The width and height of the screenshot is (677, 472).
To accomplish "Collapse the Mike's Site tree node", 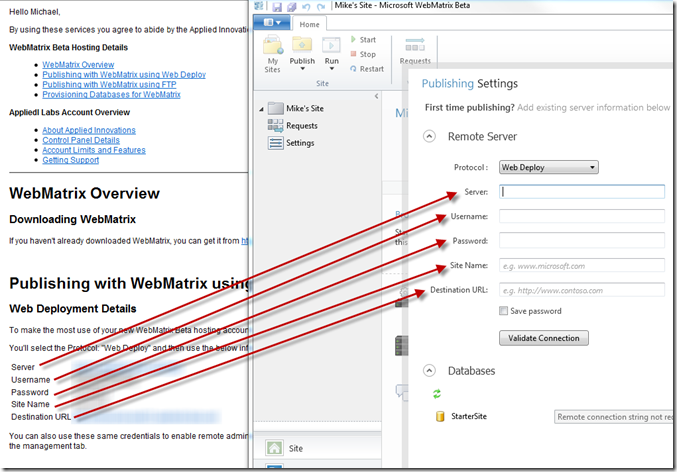I will point(261,109).
